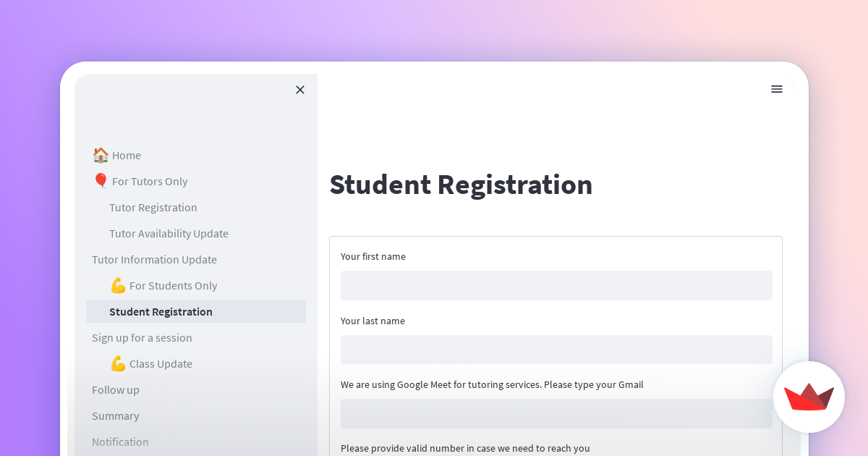The width and height of the screenshot is (868, 456).
Task: Click the Home text label
Action: pos(127,155)
